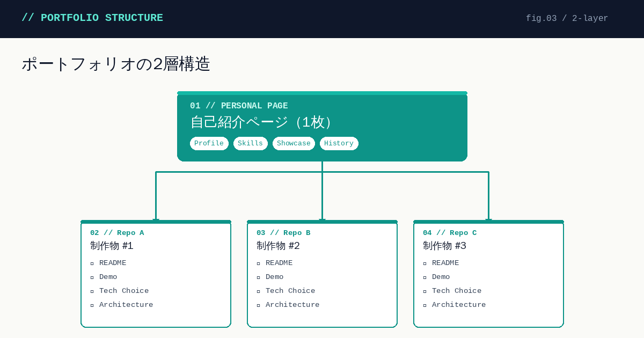This screenshot has width=644, height=338.
Task: Click the 制作物 #2 card title
Action: [x=278, y=246]
